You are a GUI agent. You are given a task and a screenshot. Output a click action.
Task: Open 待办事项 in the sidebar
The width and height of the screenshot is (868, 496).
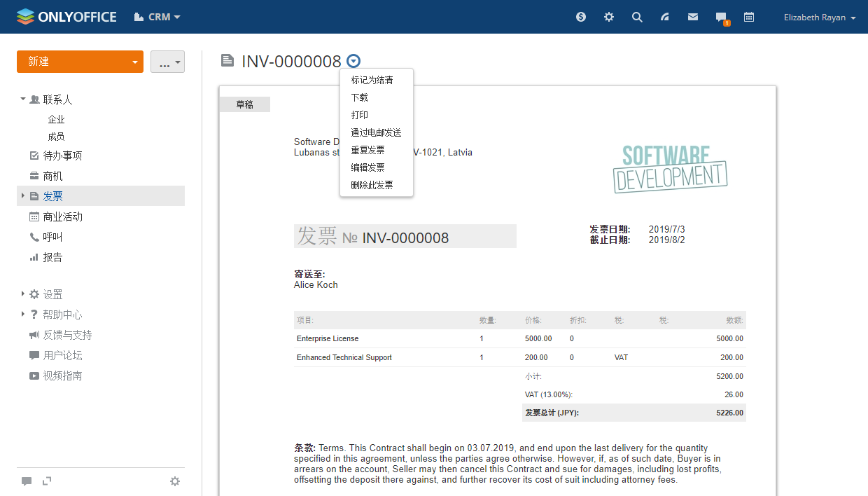tap(62, 156)
